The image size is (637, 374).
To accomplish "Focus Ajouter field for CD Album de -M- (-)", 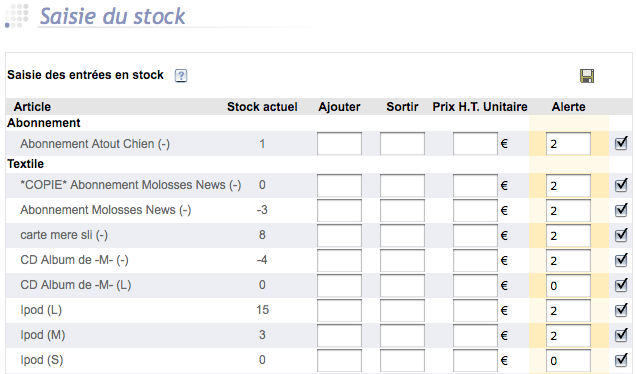I will [339, 261].
